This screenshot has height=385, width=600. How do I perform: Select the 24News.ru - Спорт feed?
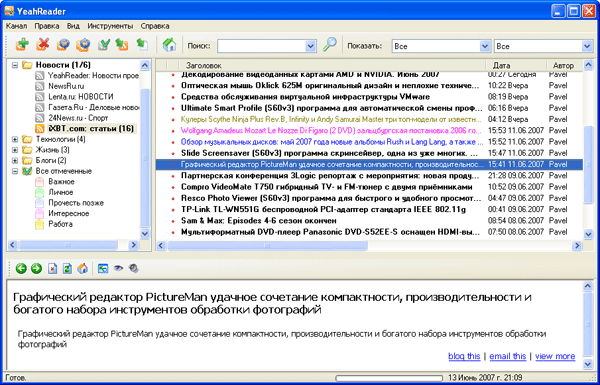point(78,118)
